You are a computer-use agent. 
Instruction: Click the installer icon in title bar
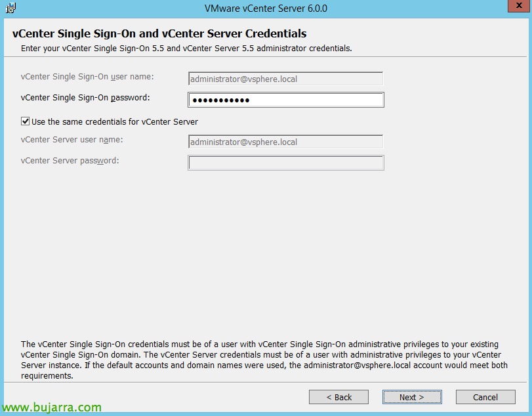tap(10, 8)
